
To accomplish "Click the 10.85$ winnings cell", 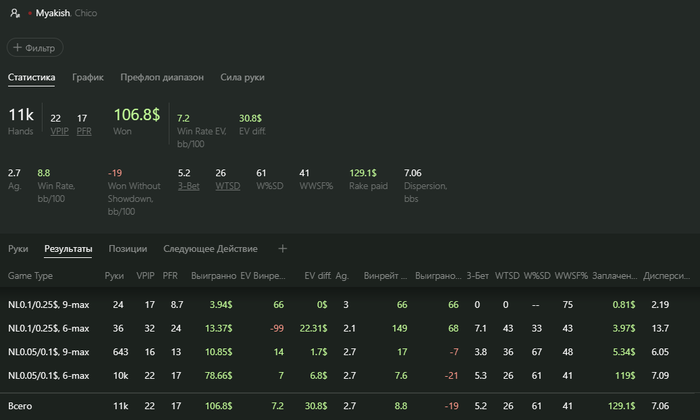I will (218, 352).
